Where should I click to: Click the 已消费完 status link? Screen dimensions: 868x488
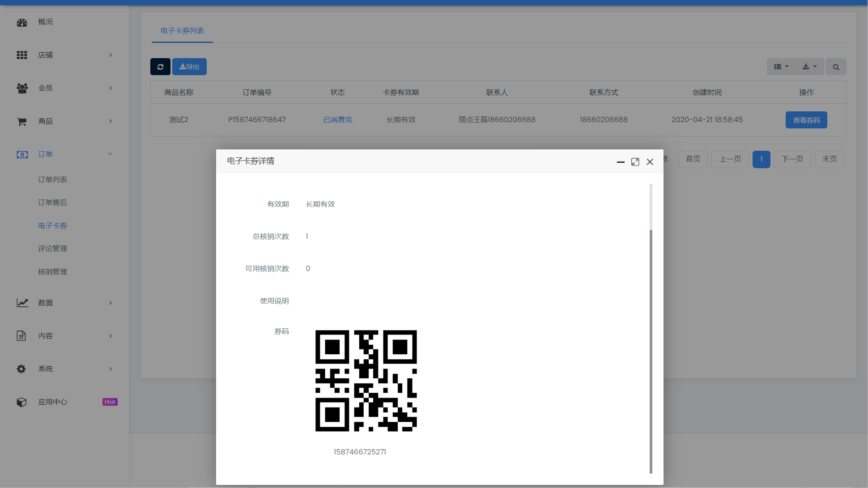pos(338,120)
